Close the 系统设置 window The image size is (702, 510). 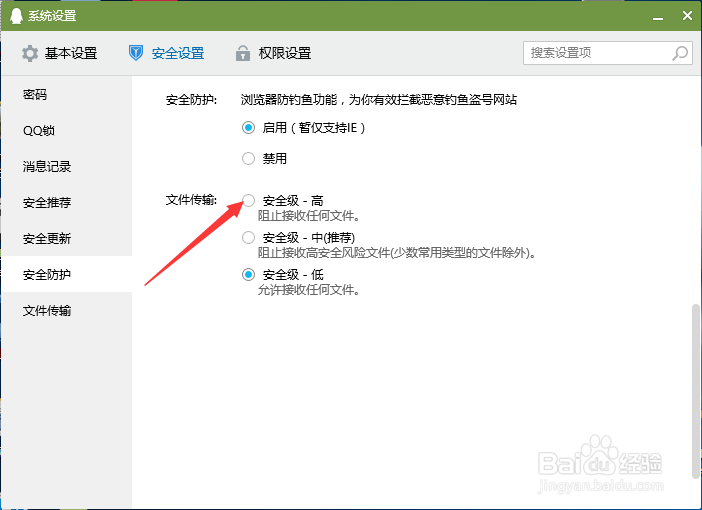[x=687, y=16]
